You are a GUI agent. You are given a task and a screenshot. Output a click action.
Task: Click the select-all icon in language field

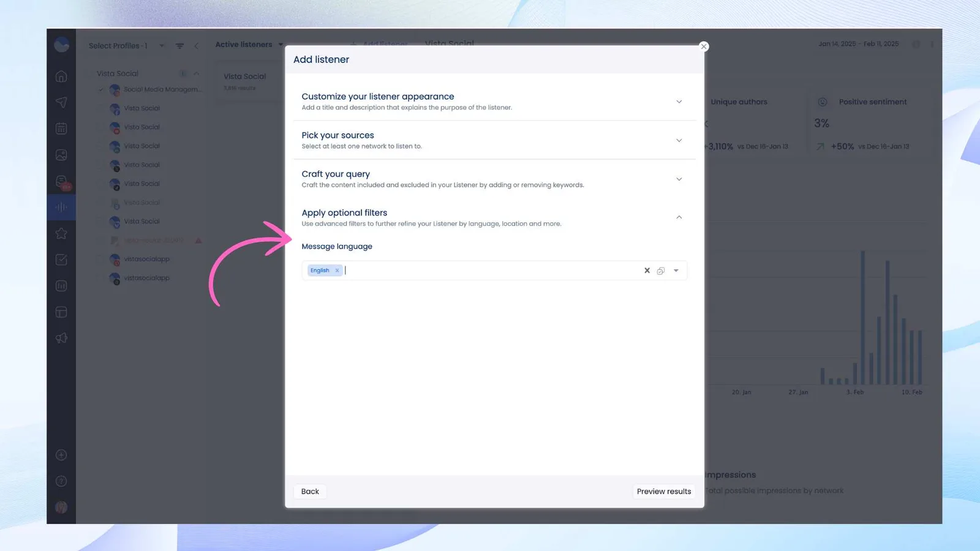(660, 271)
